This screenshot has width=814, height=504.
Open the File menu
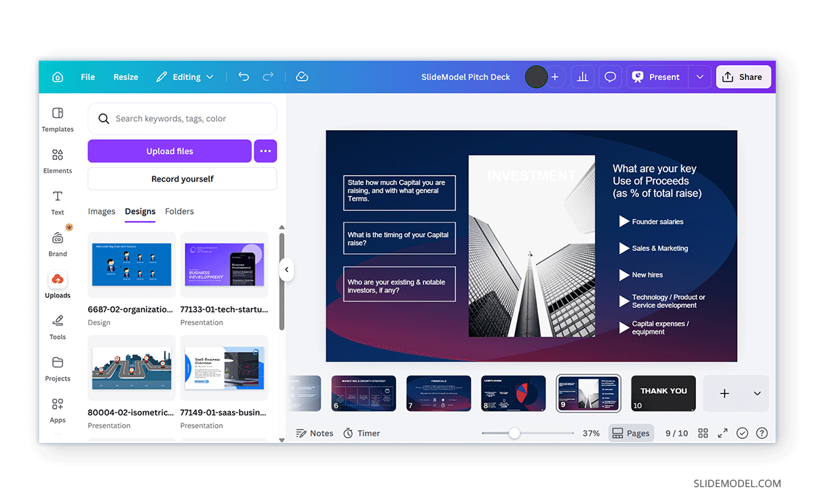point(88,77)
